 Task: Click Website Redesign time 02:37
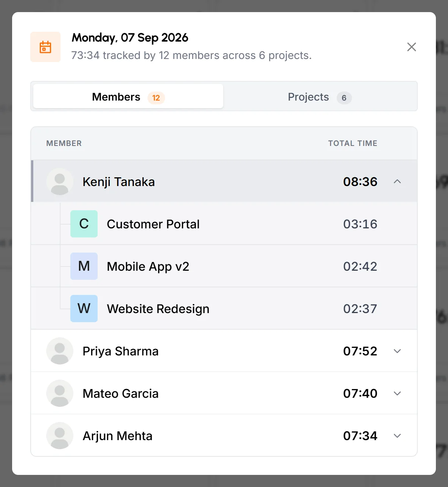(360, 309)
